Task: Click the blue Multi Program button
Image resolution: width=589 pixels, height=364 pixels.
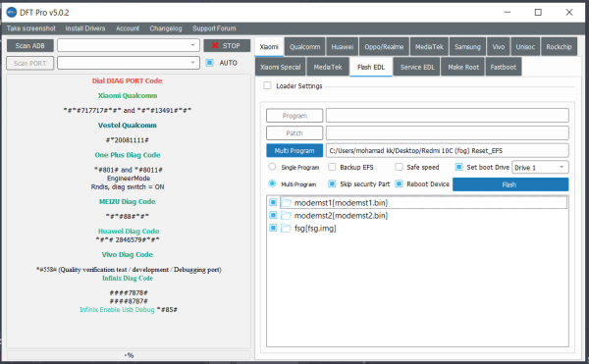Action: 294,150
